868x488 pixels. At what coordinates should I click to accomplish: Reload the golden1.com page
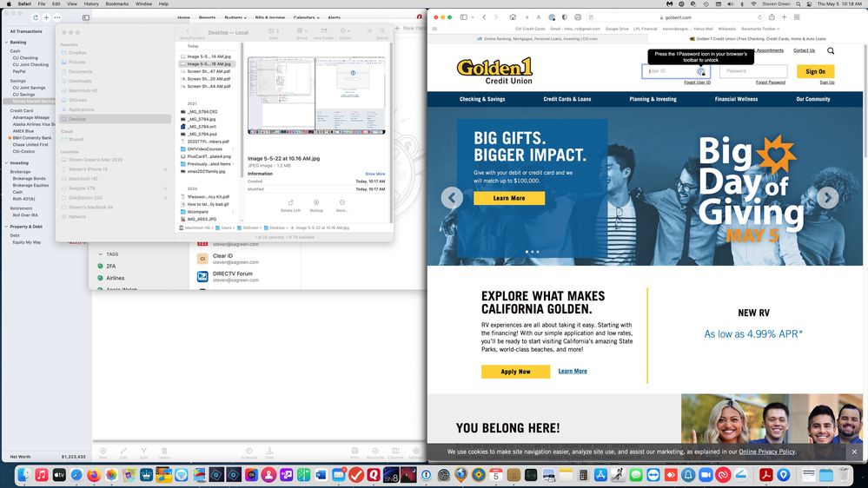click(759, 17)
